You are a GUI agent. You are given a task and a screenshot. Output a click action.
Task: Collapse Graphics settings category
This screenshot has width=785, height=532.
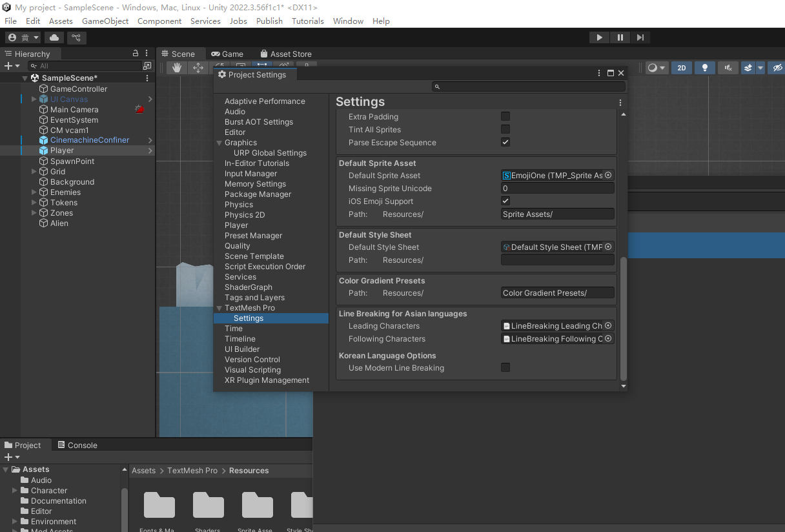click(x=219, y=143)
